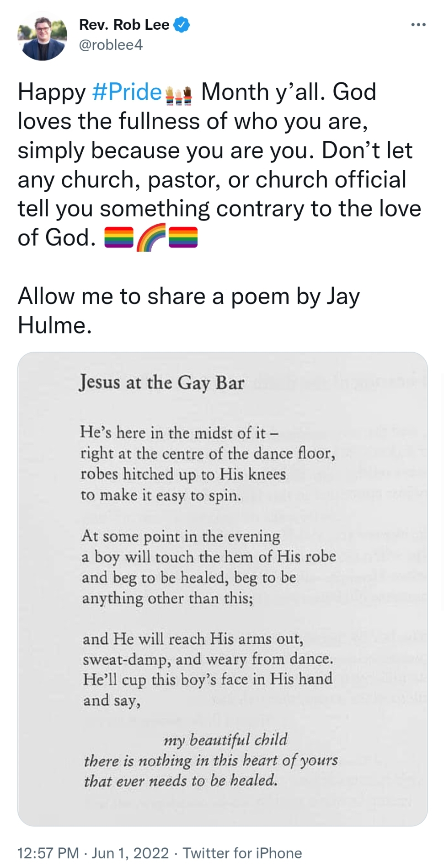
Task: Click the first rainbow flag emoji
Action: click(119, 237)
